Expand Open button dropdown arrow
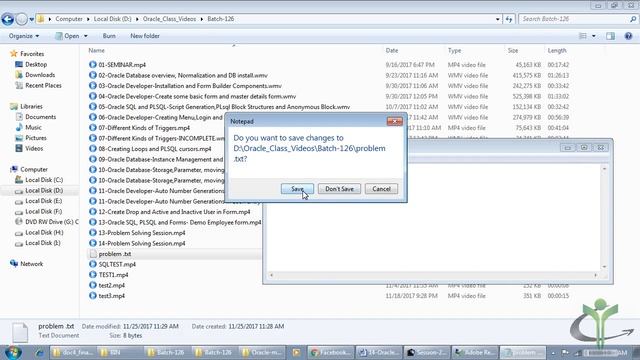Viewport: 640px width, 360px height. [86, 36]
